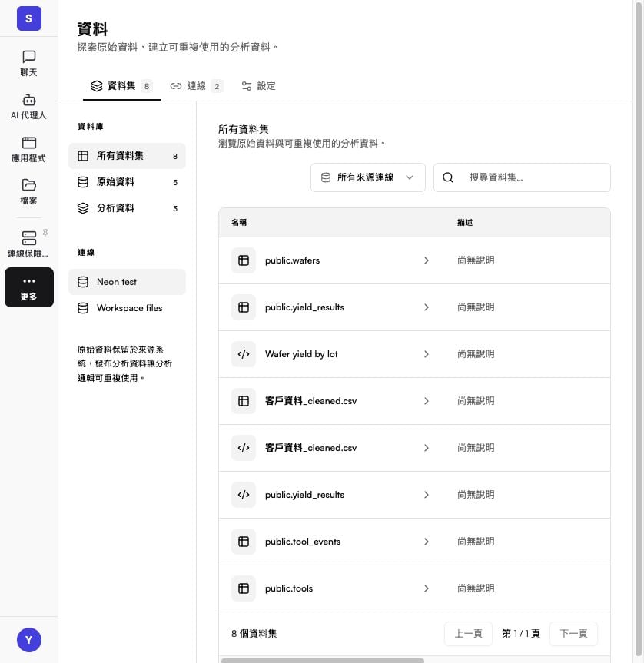
Task: Expand the public.tool_events row chevron
Action: (x=427, y=542)
